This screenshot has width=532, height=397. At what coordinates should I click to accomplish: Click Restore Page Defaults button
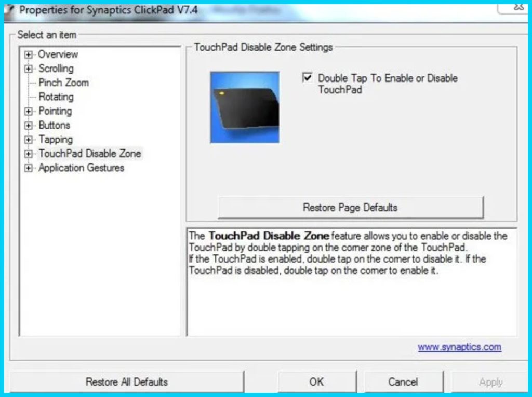[x=351, y=207]
